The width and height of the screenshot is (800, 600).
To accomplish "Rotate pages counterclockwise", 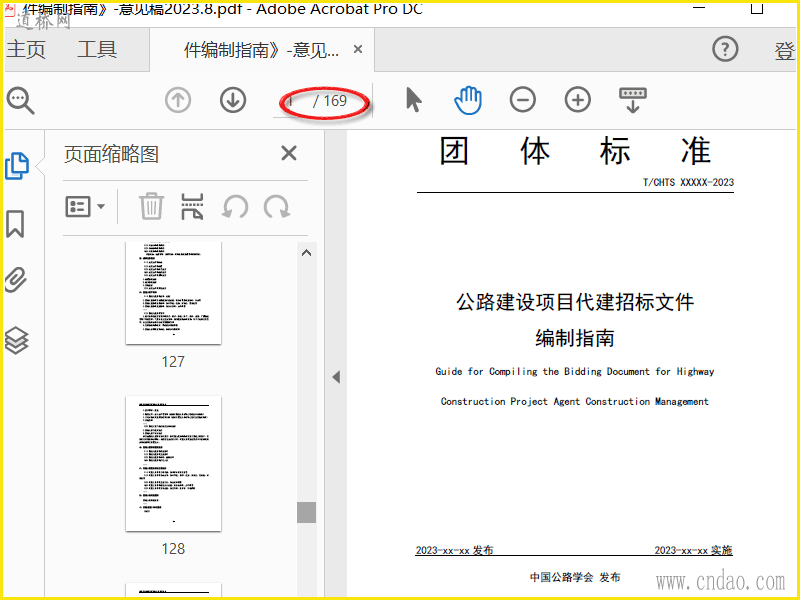I will tap(235, 207).
